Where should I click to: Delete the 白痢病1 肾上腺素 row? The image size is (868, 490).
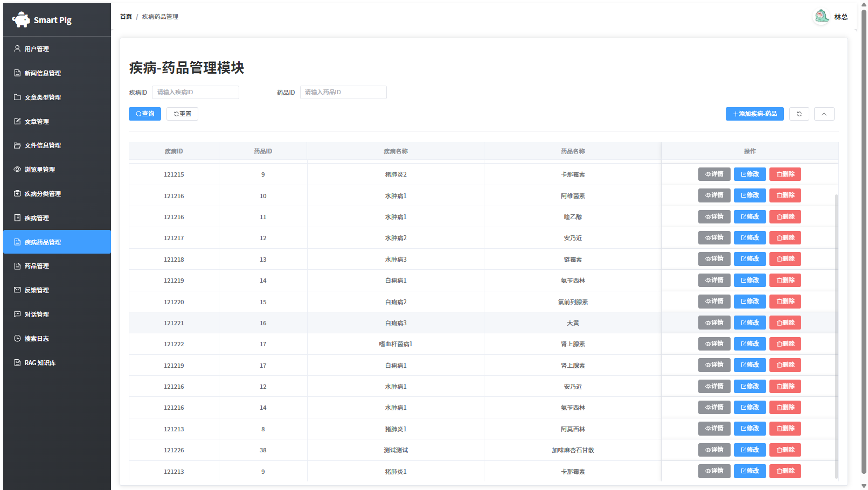click(x=785, y=365)
